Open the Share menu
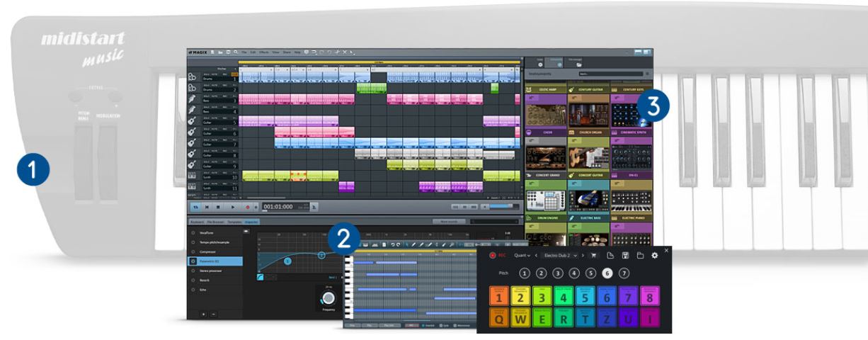868x340 pixels. coord(287,52)
